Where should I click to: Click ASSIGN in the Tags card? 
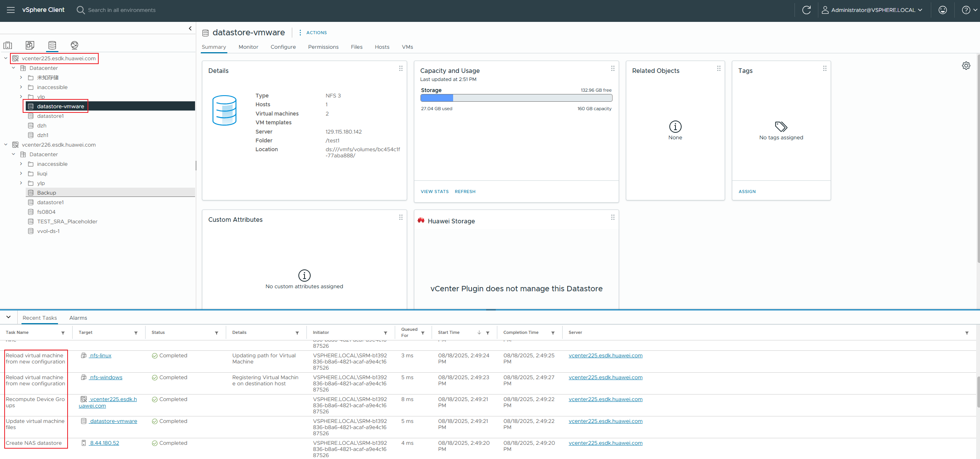[747, 192]
